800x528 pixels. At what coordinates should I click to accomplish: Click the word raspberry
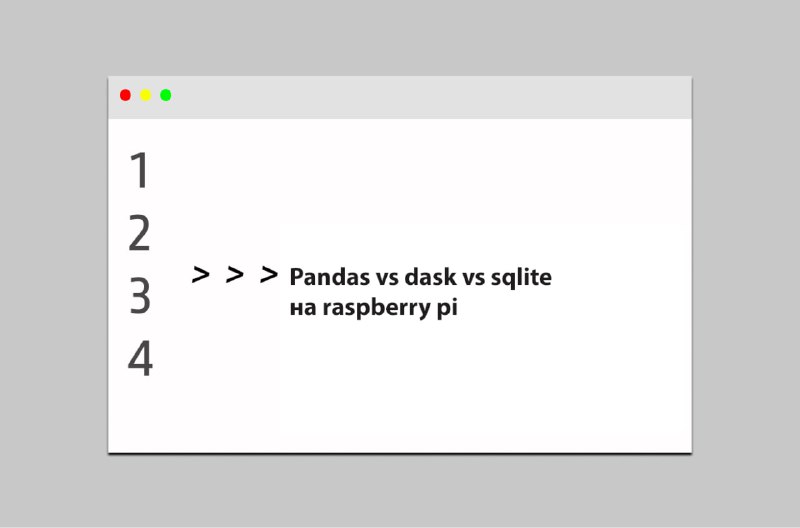tap(376, 309)
